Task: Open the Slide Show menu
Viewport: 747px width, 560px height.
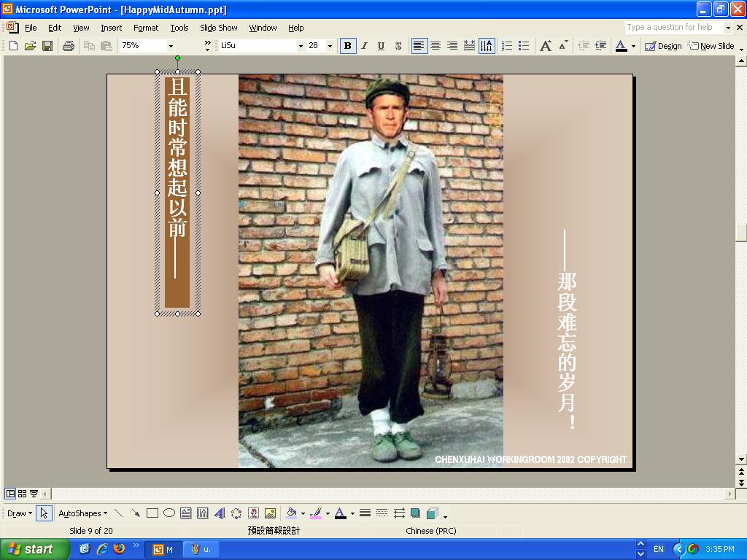Action: pyautogui.click(x=218, y=28)
